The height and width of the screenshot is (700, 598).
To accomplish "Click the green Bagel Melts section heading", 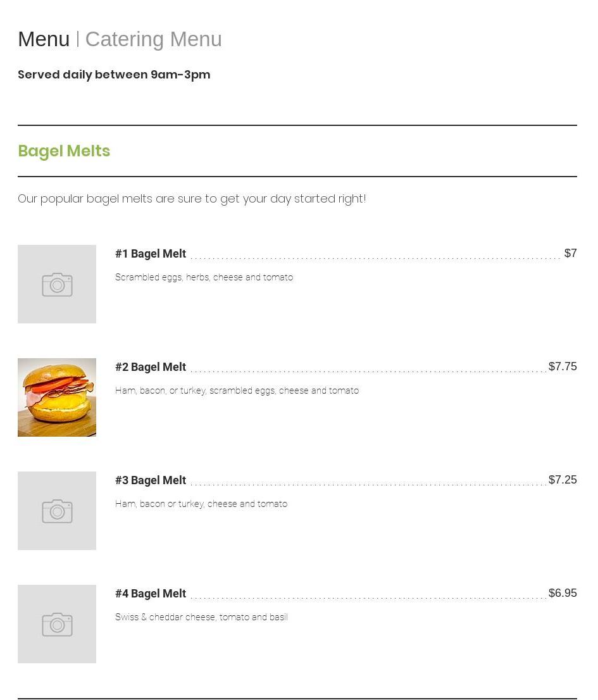I will 64,151.
